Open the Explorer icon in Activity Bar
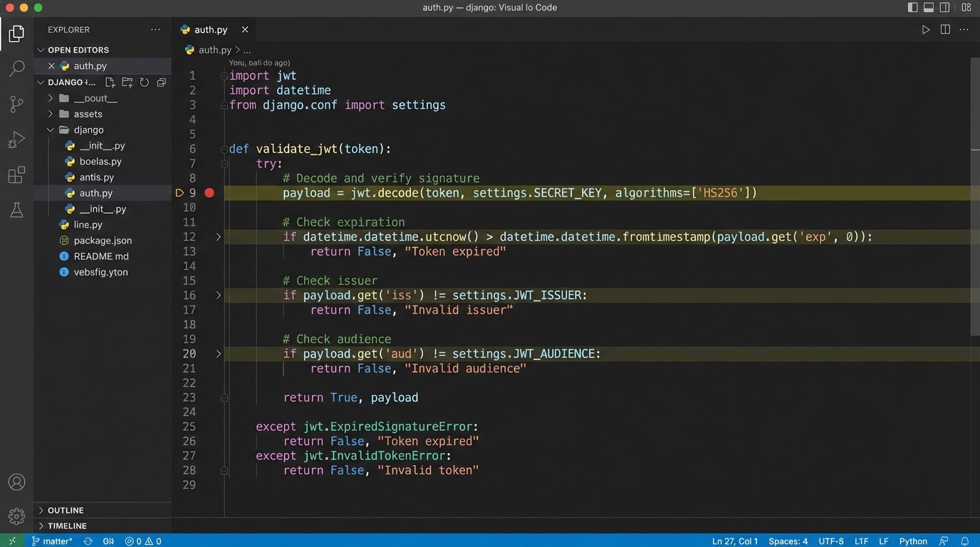The height and width of the screenshot is (547, 980). point(16,33)
